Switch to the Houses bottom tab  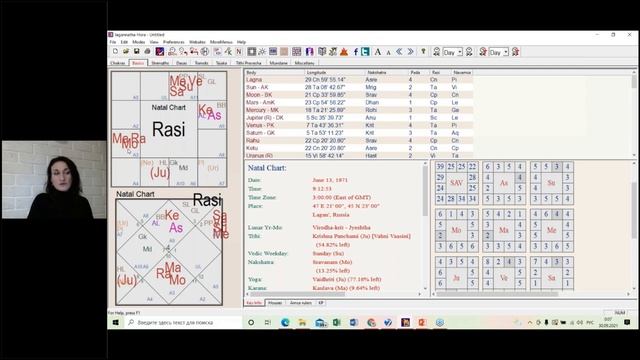tap(275, 303)
